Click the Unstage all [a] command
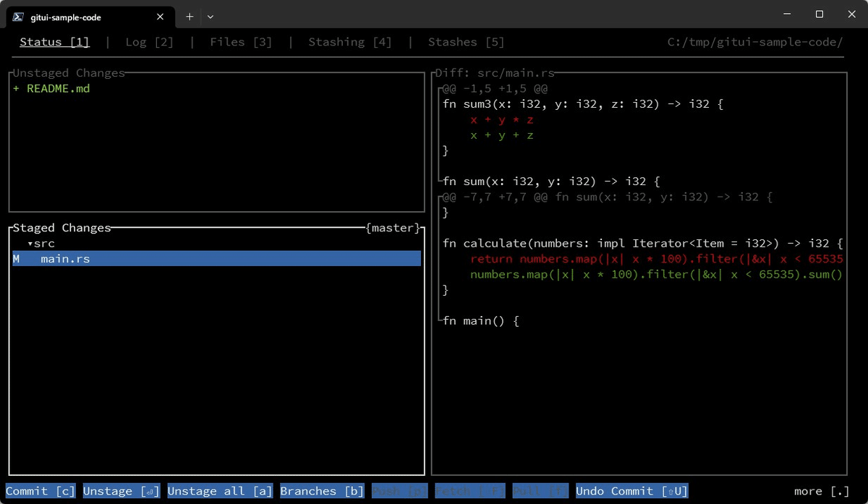Image resolution: width=868 pixels, height=504 pixels. (x=220, y=491)
